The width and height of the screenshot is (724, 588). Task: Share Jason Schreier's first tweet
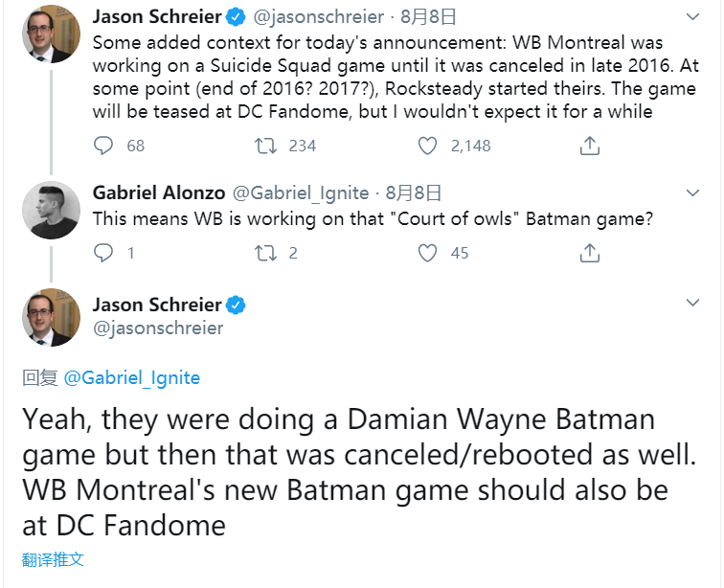[590, 146]
